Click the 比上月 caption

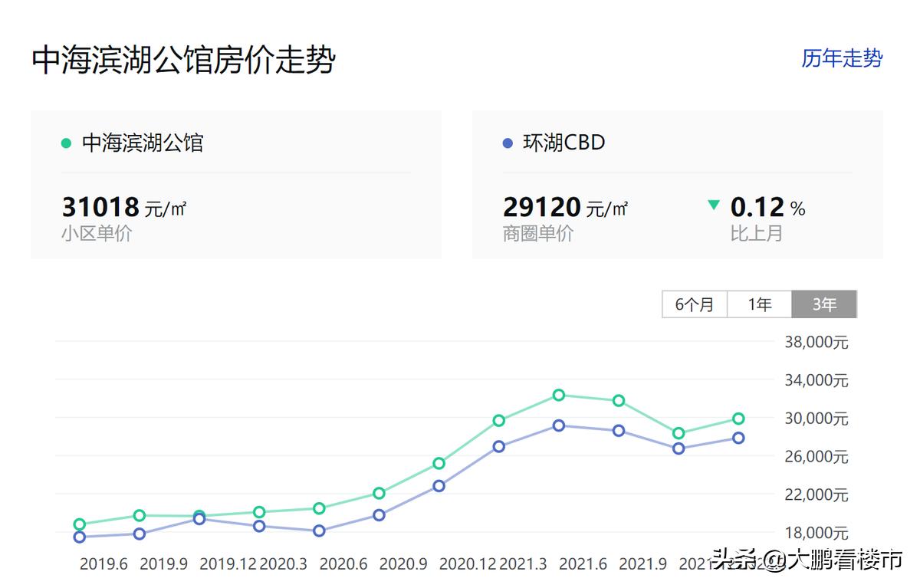[756, 234]
